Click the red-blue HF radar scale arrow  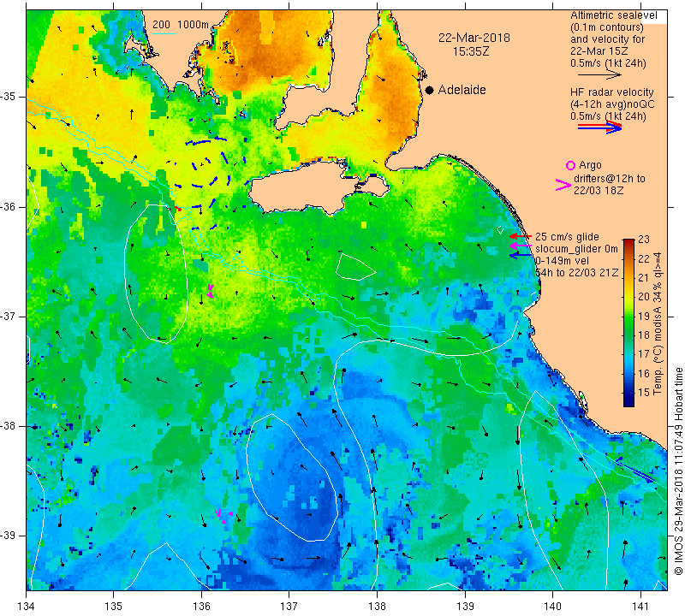[599, 127]
